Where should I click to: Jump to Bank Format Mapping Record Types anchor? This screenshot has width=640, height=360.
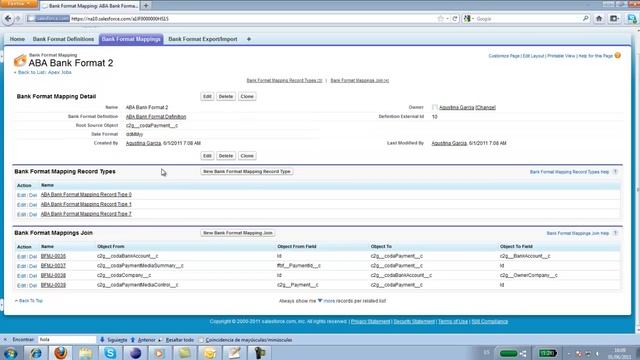tap(284, 80)
